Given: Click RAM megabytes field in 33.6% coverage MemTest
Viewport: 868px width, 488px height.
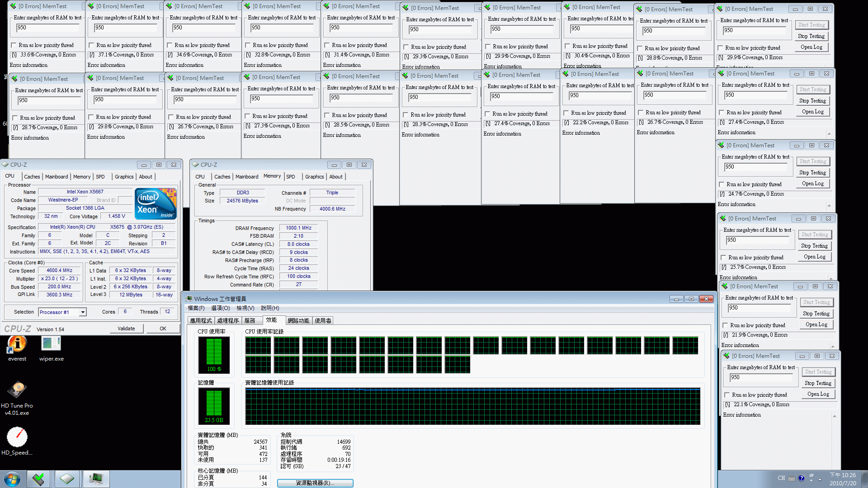Looking at the screenshot, I should point(47,28).
